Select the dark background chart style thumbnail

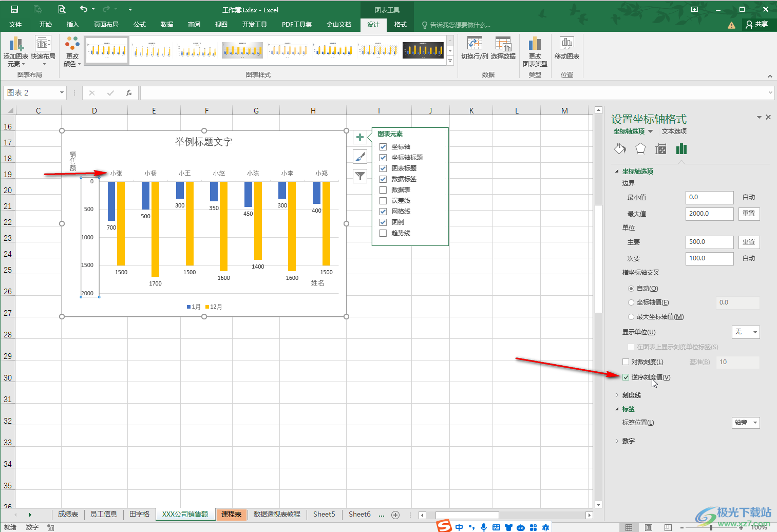coord(423,50)
